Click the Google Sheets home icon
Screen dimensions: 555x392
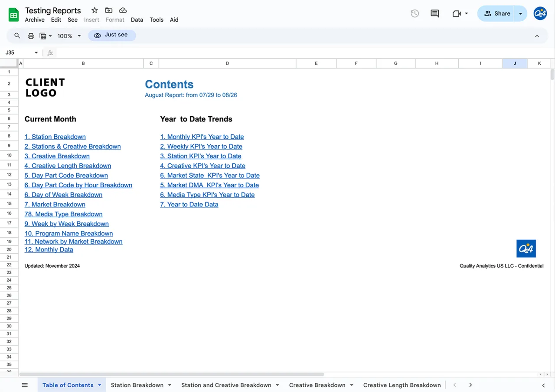point(14,15)
